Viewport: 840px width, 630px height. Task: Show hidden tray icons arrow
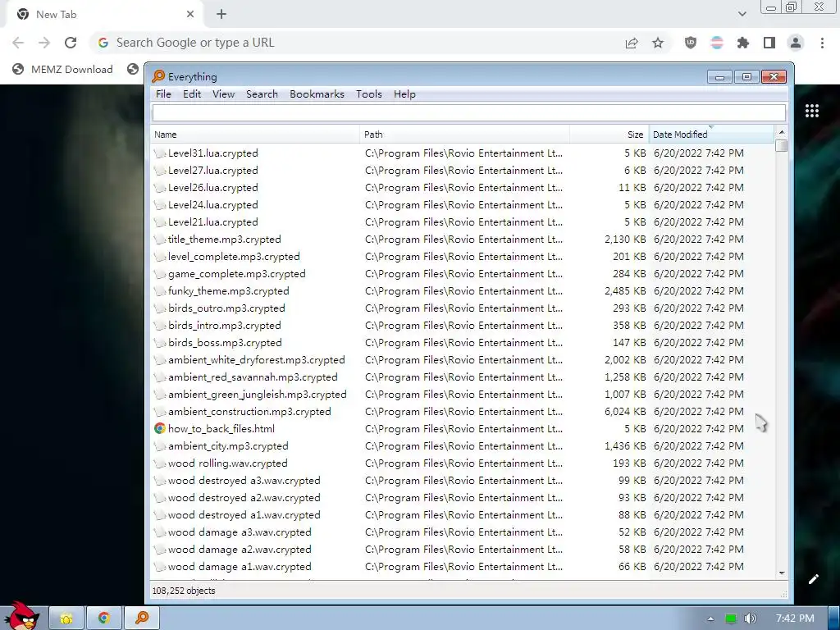coord(710,619)
